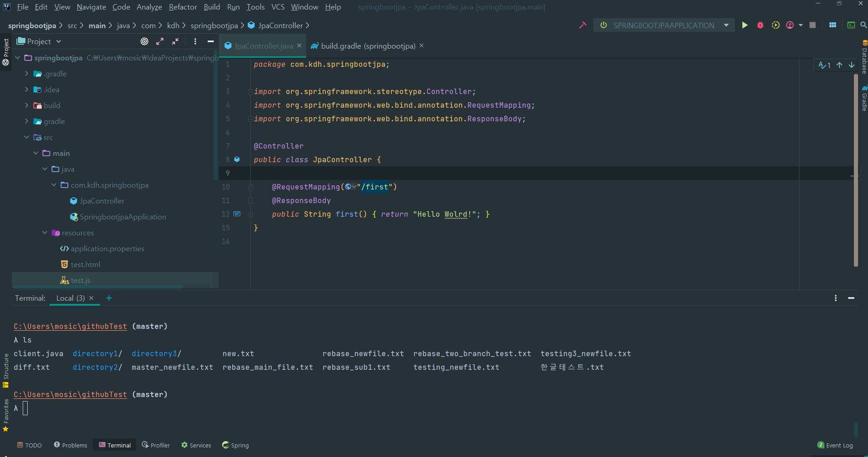
Task: Expand the .gradle folder
Action: click(27, 74)
